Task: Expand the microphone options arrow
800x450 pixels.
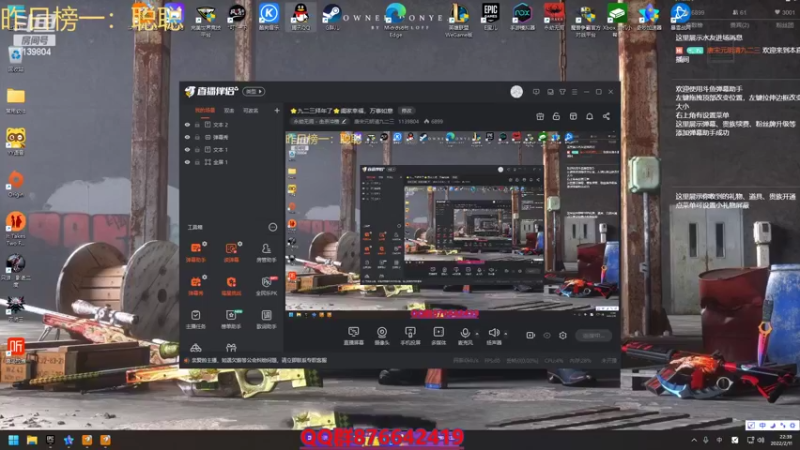Action: coord(477,334)
